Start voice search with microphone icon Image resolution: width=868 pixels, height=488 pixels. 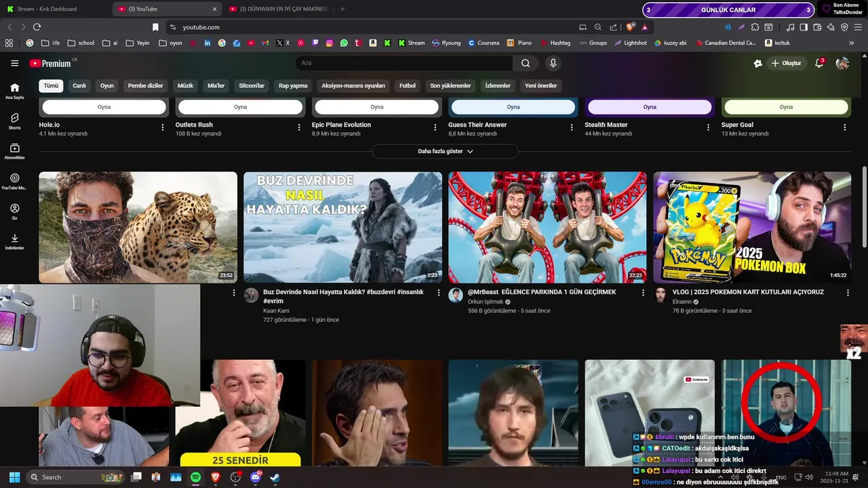(553, 63)
